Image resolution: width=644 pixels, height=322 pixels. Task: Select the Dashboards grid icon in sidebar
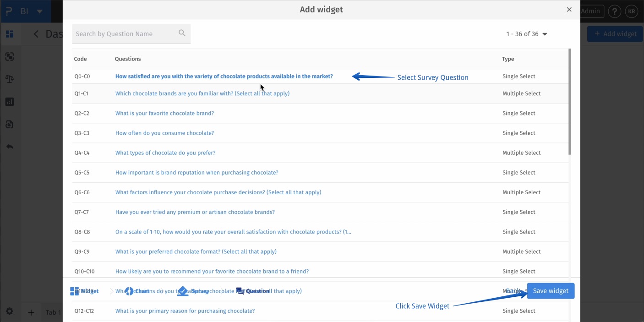point(10,34)
